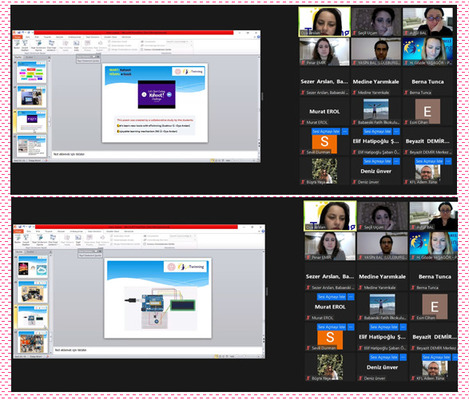Select colorful labels slide thumbnail in top PowerPoint
This screenshot has height=400, width=469.
tap(31, 72)
